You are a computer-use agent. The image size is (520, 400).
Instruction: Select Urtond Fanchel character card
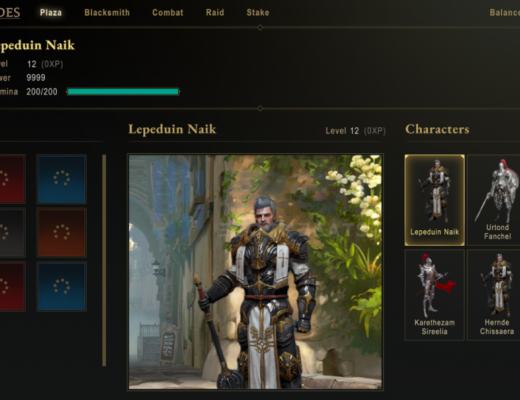[494, 200]
